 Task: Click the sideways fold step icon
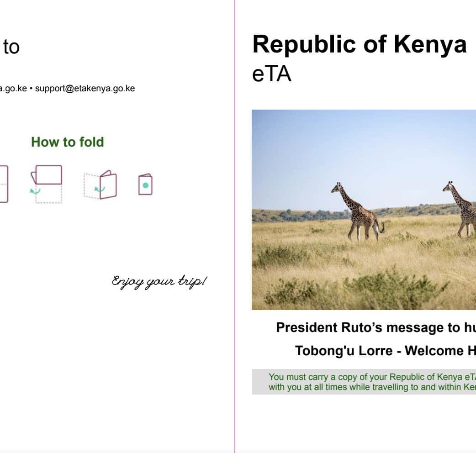[x=101, y=185]
